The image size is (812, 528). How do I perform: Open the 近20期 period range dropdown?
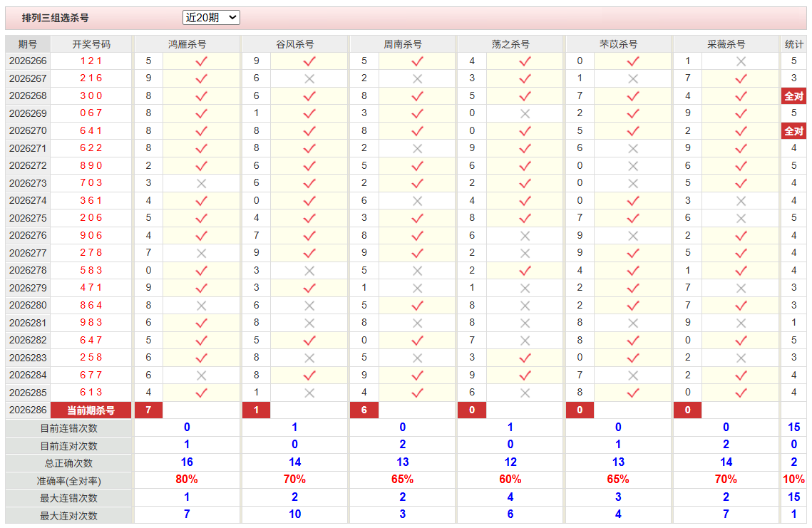pyautogui.click(x=211, y=18)
